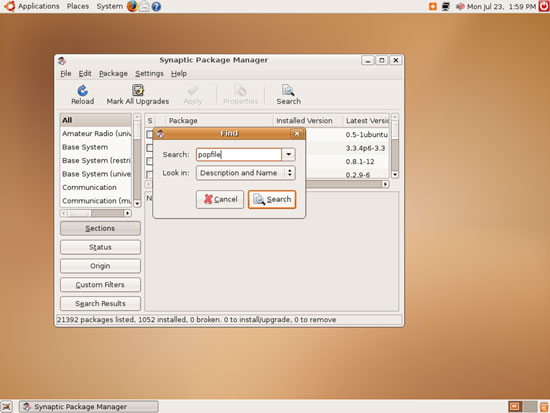
Task: Click the Latest Version column header
Action: click(366, 121)
